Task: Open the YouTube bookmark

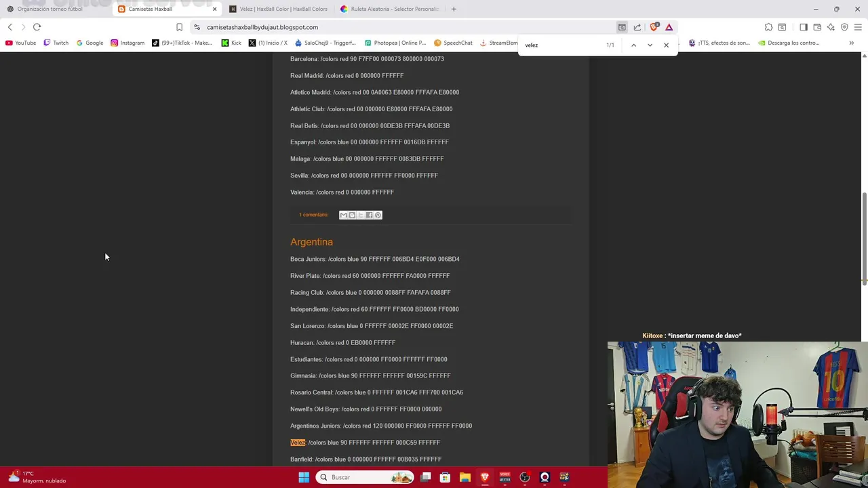Action: pos(20,43)
